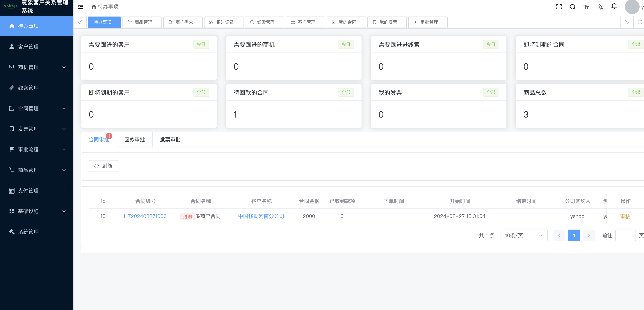Viewport: 644px width, 310px height.
Task: Click the font size adjustment icon
Action: (586, 7)
